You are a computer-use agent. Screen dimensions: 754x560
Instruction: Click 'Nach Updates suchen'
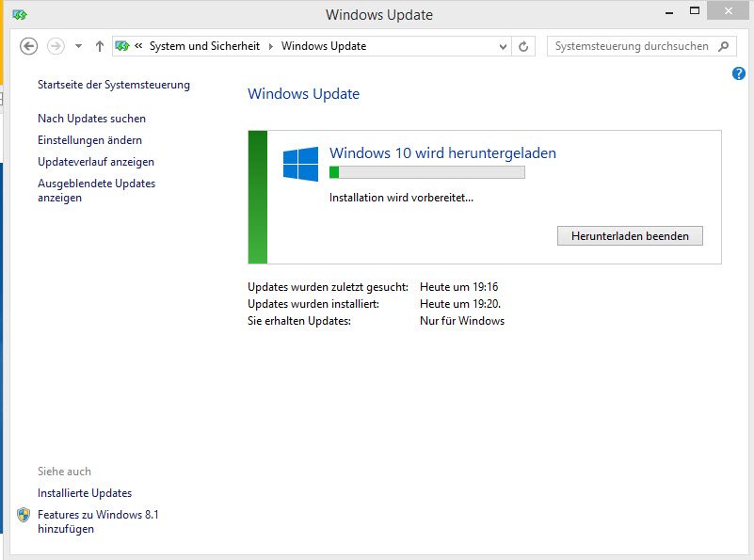92,119
